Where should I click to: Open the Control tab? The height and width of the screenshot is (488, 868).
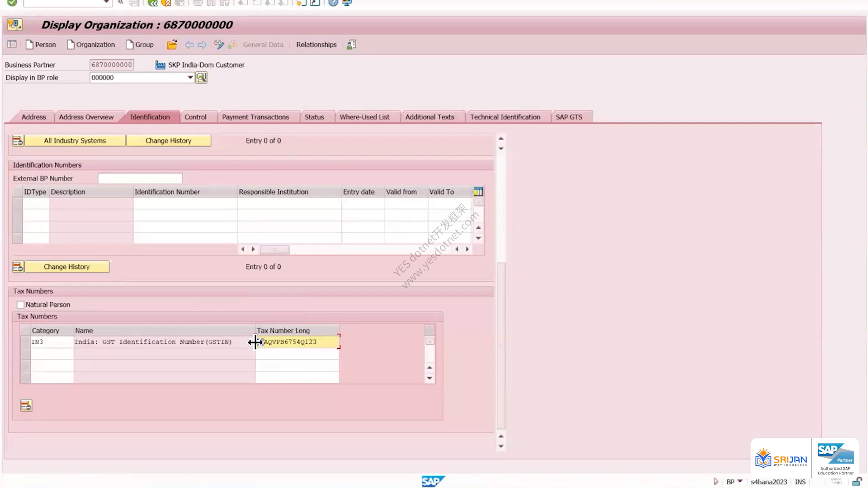pos(195,117)
